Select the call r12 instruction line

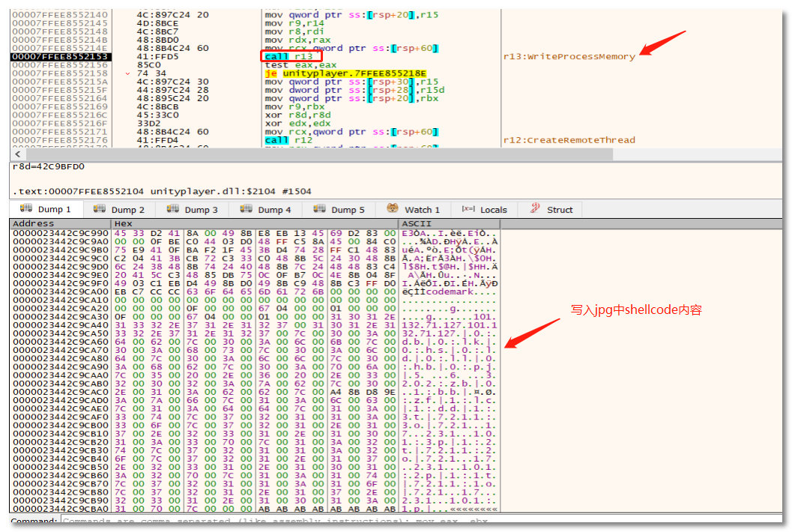point(288,140)
